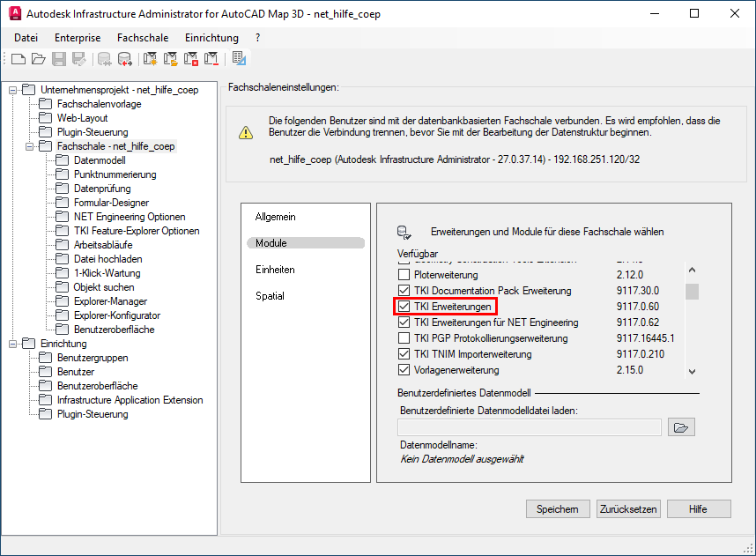This screenshot has width=756, height=556.
Task: Click the database import/export arrows icon
Action: (x=125, y=59)
